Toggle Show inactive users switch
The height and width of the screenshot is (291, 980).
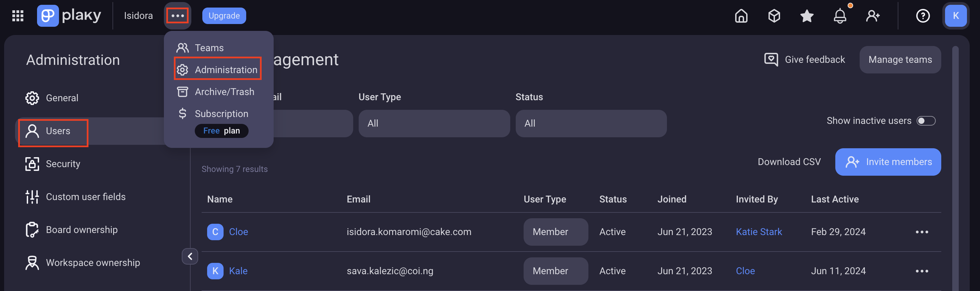925,121
